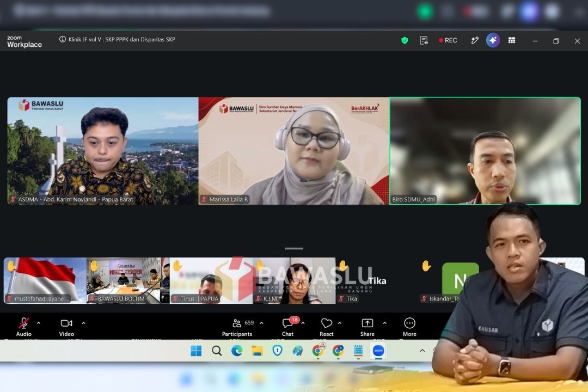Open File Explorer from the taskbar
The height and width of the screenshot is (392, 588).
click(x=257, y=351)
